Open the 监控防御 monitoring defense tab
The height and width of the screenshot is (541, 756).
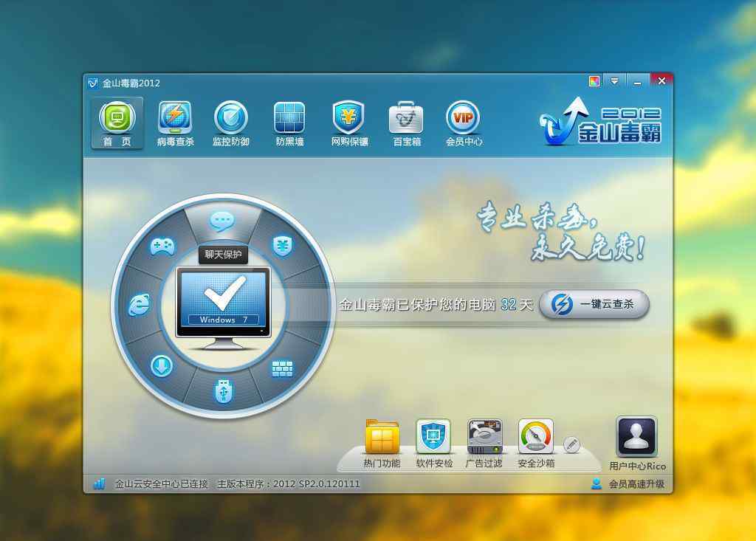coord(231,123)
